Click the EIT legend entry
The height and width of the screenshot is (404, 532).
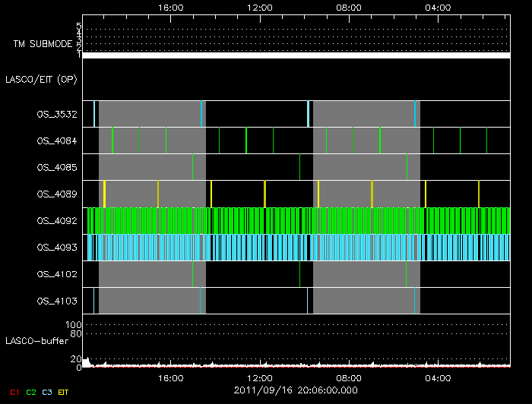point(63,391)
